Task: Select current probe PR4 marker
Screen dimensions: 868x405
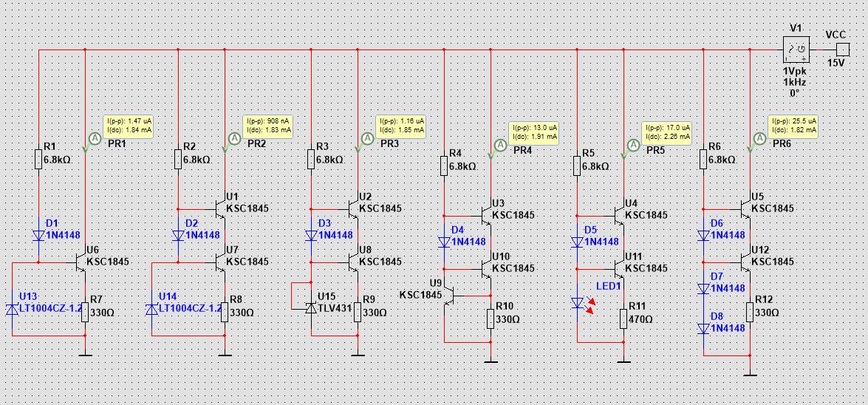Action: tap(500, 145)
